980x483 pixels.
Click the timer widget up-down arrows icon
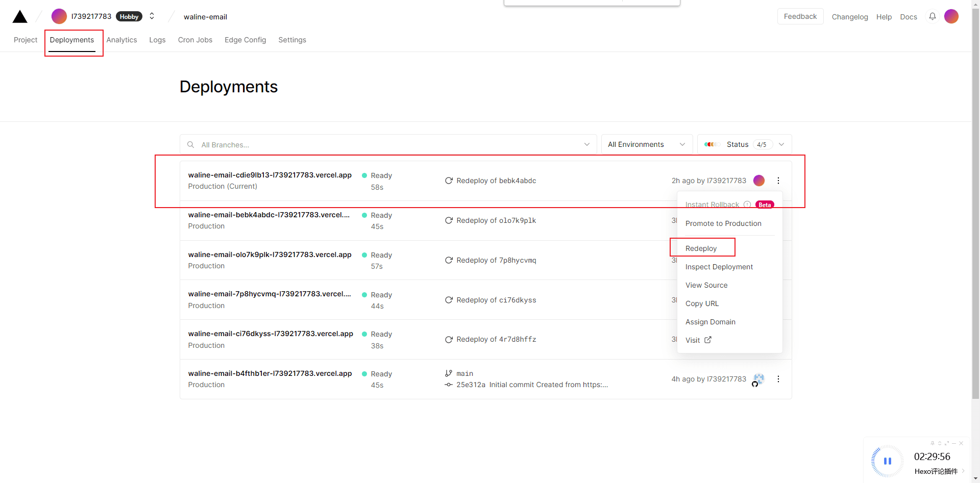(940, 443)
